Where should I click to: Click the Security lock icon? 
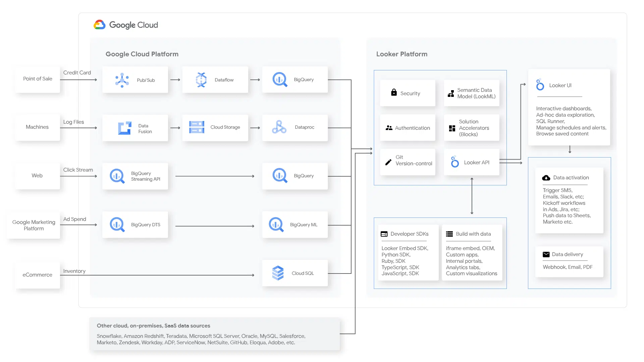tap(394, 93)
